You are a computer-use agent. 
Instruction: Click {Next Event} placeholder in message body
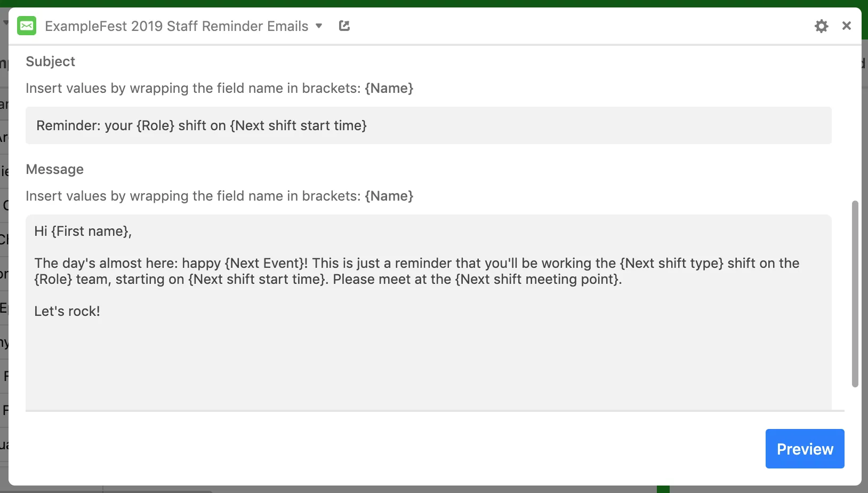click(264, 263)
